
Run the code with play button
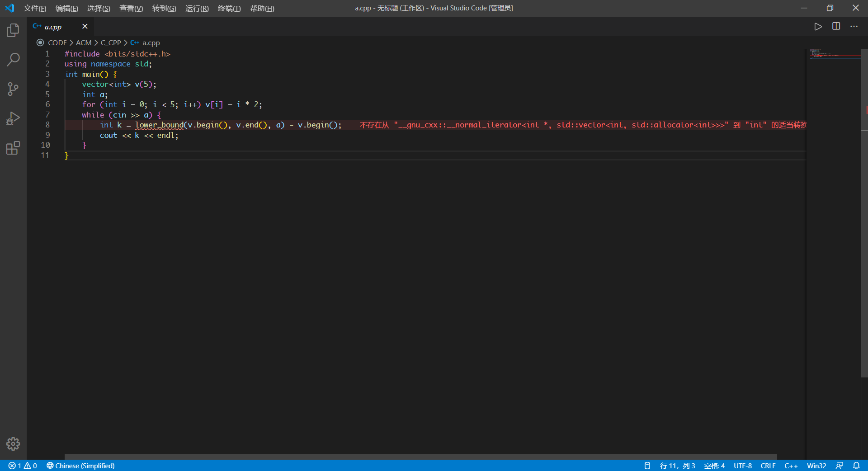(818, 27)
